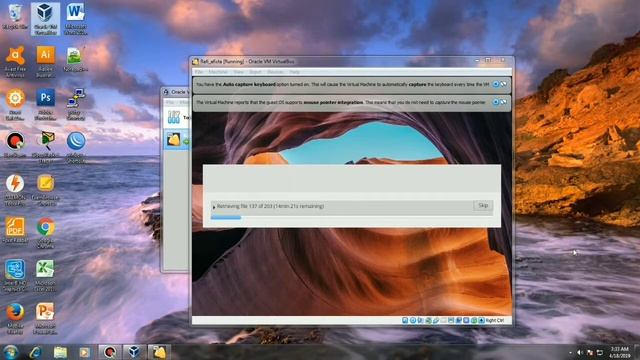Open the File menu of the VM window
This screenshot has height=360, width=640.
coord(199,72)
